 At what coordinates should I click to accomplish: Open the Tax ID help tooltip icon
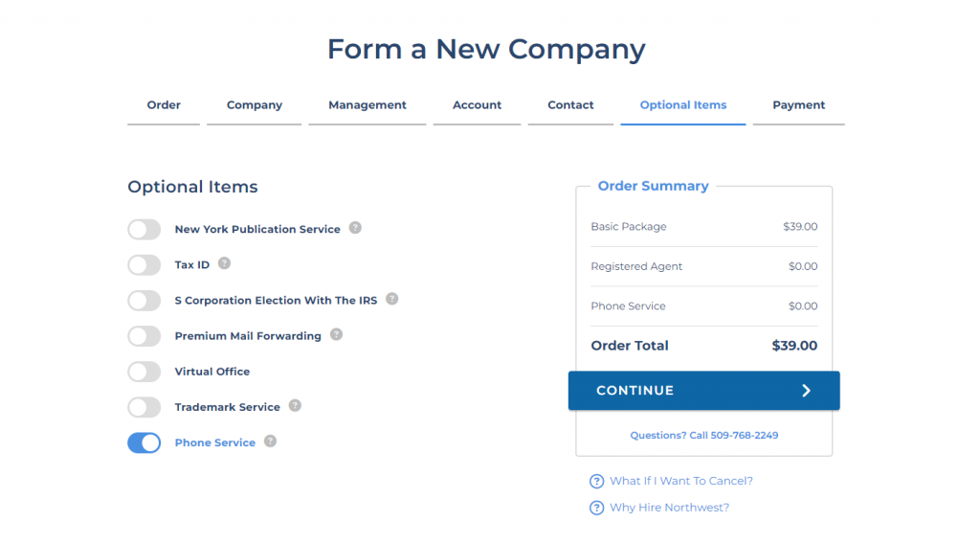pyautogui.click(x=224, y=263)
